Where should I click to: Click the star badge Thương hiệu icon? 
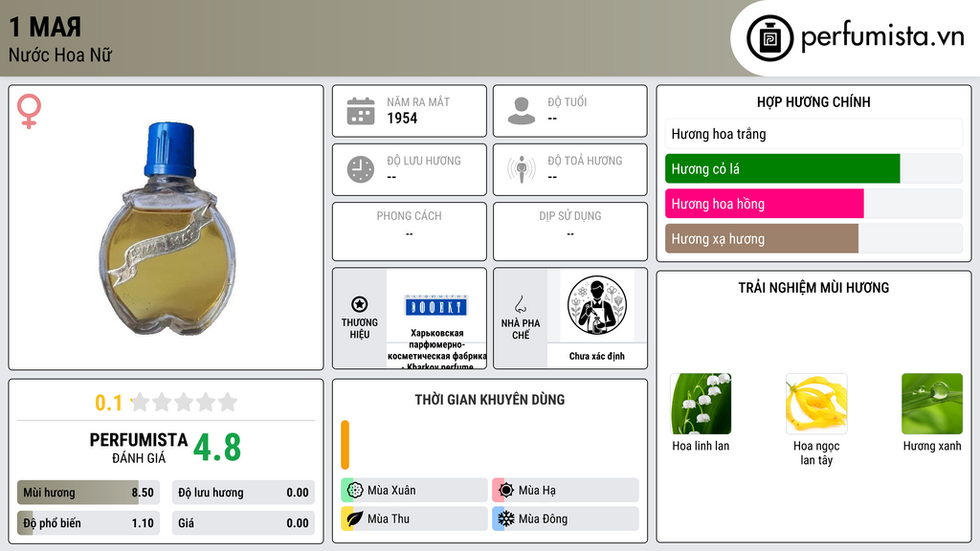360,304
